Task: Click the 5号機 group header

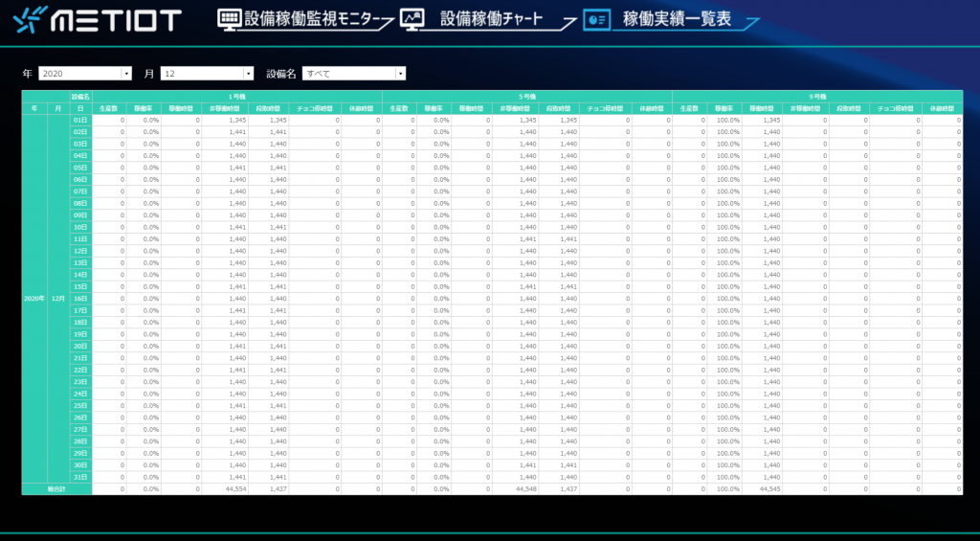Action: [x=527, y=97]
